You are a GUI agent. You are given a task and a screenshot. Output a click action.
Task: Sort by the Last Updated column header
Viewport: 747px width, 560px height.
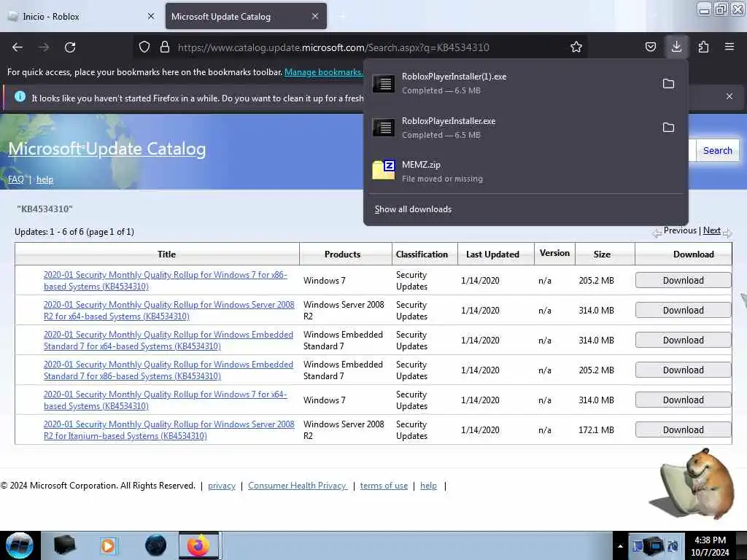pyautogui.click(x=492, y=254)
